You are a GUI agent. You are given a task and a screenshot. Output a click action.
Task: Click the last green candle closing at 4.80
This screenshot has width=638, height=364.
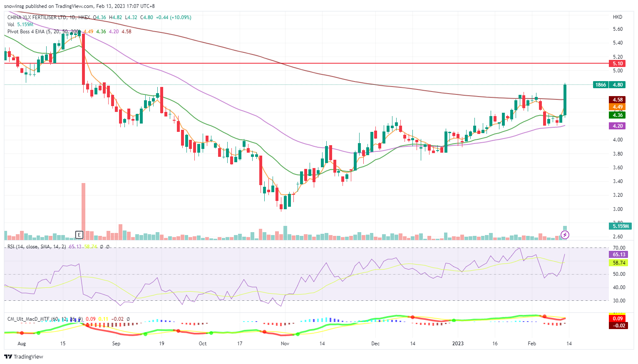click(x=565, y=100)
